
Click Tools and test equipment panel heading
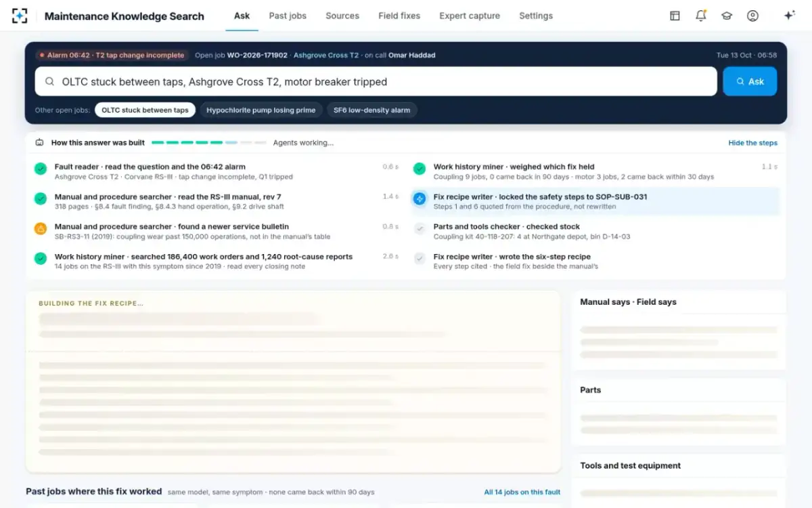[630, 466]
